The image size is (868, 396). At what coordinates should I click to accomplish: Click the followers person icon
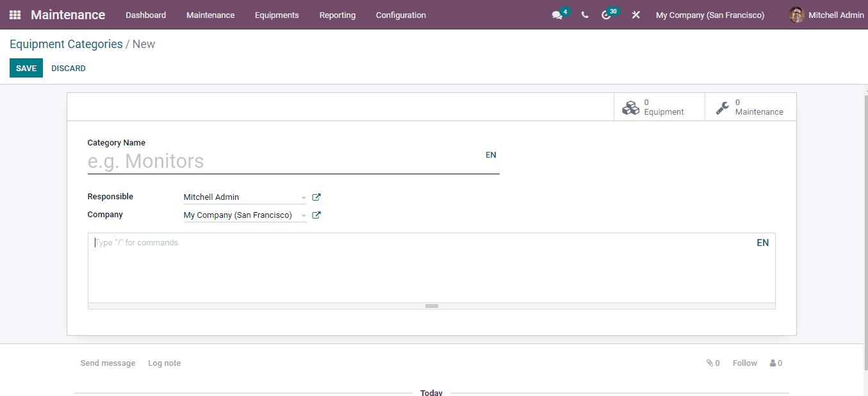tap(773, 363)
